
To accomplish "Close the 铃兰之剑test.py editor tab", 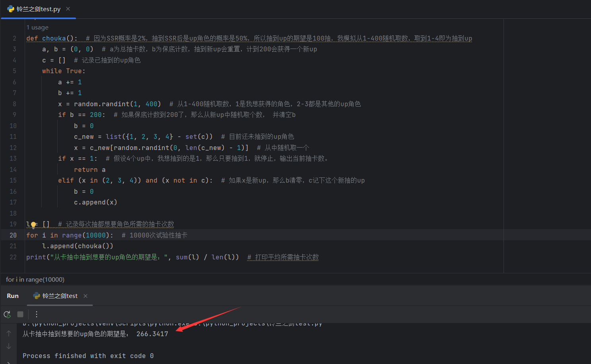I will (x=68, y=9).
